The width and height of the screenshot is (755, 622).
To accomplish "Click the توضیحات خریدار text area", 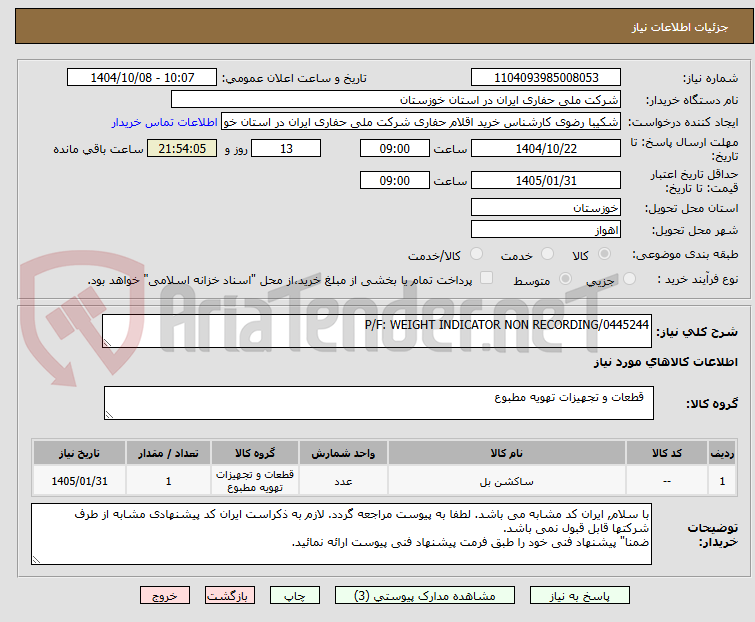I will 341,534.
